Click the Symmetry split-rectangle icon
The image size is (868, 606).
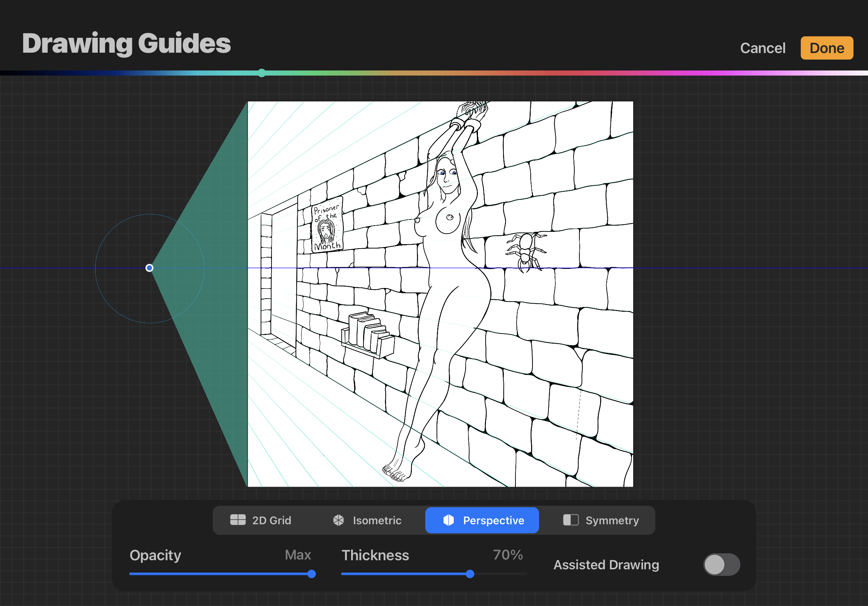point(570,520)
